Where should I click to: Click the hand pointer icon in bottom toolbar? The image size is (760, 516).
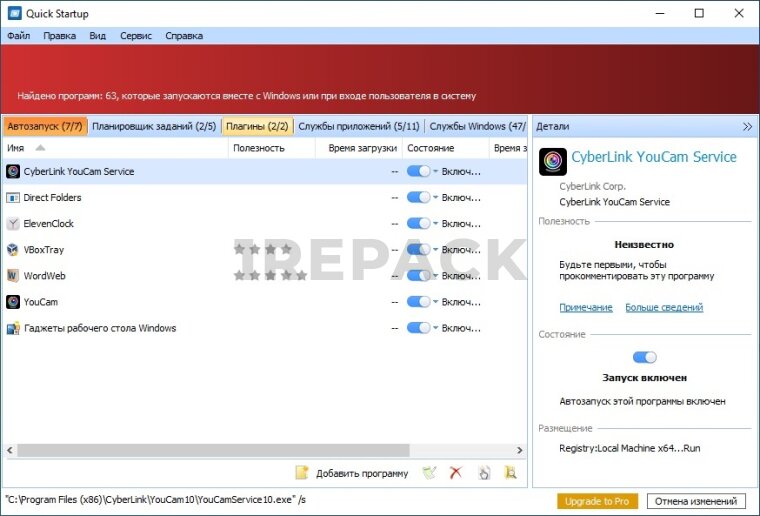484,473
